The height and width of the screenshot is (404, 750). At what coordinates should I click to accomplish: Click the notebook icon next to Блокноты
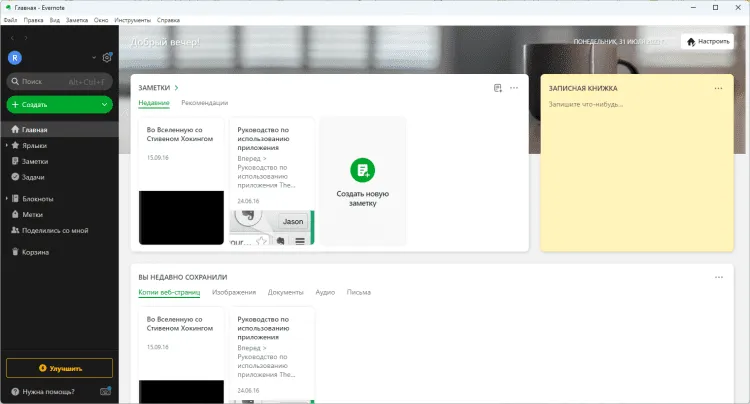[15, 198]
